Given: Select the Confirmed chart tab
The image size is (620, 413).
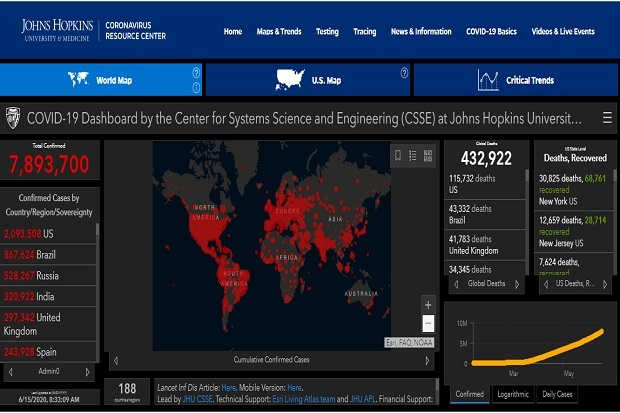Looking at the screenshot, I should pos(469,394).
